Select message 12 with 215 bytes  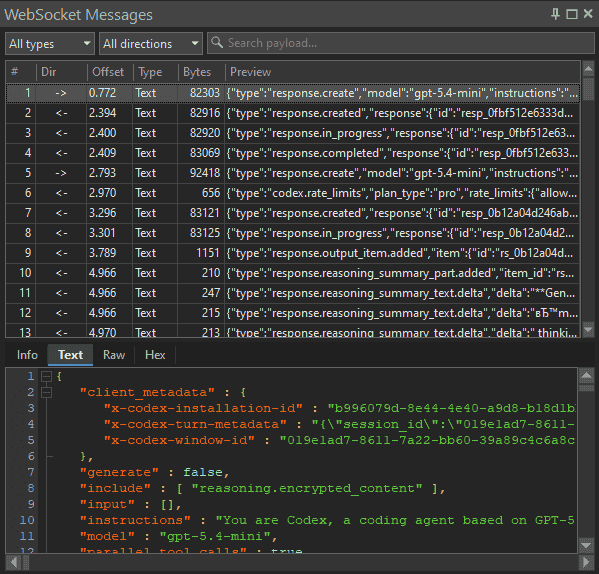(x=293, y=313)
